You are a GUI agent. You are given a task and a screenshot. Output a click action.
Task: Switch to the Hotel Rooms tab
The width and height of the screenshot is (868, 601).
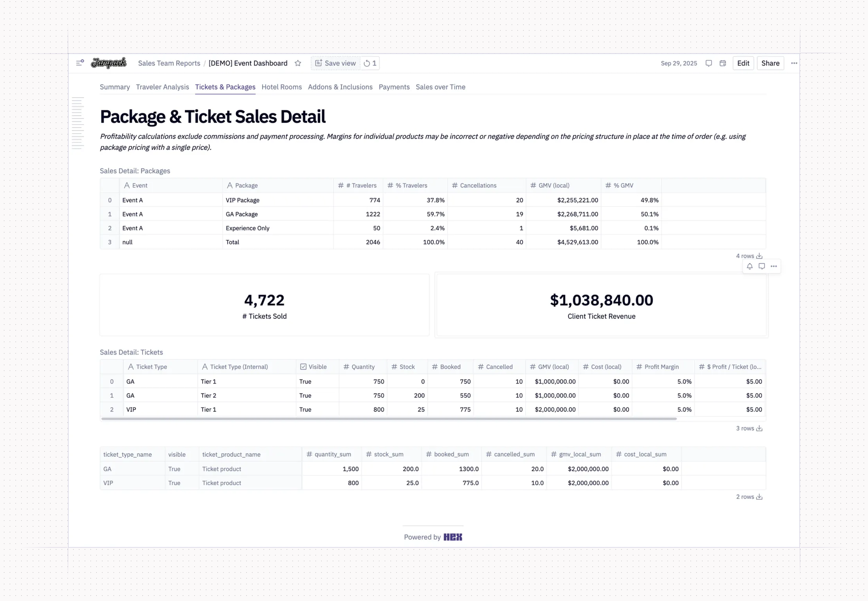(281, 87)
